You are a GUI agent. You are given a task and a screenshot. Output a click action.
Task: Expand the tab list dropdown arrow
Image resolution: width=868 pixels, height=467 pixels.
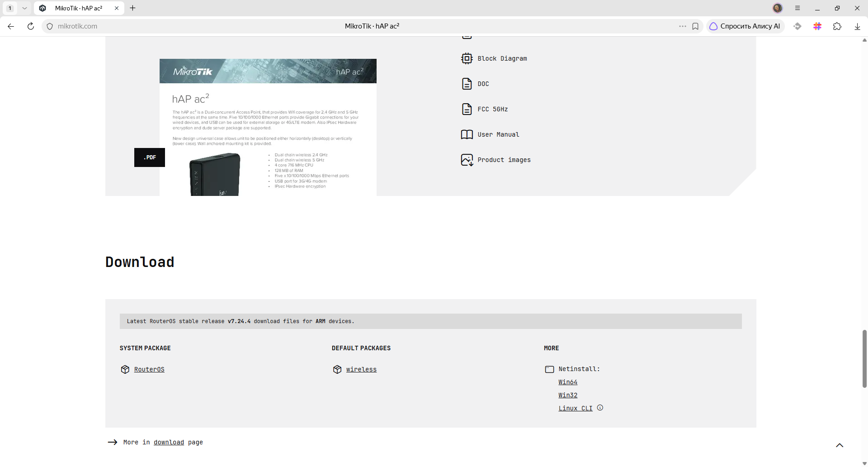pos(24,8)
